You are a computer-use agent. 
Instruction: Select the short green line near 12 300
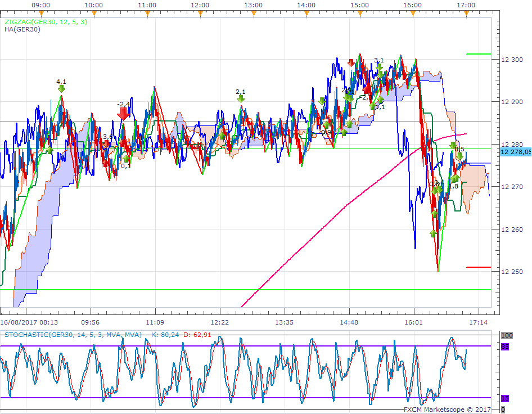(479, 55)
